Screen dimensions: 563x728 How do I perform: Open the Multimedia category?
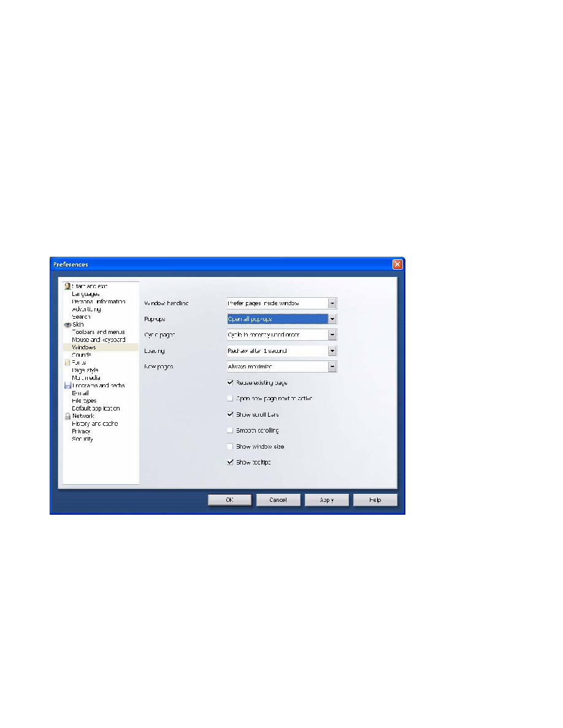(x=86, y=377)
